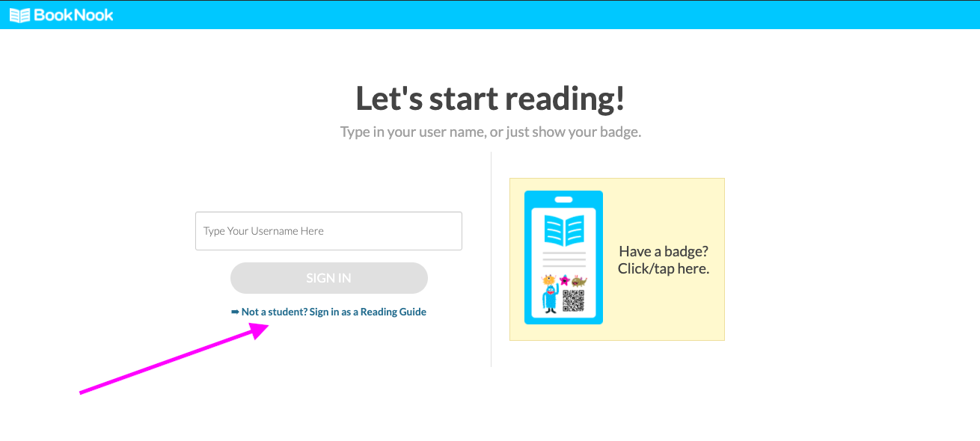
Task: Click the badge's top clip slot
Action: coord(563,200)
